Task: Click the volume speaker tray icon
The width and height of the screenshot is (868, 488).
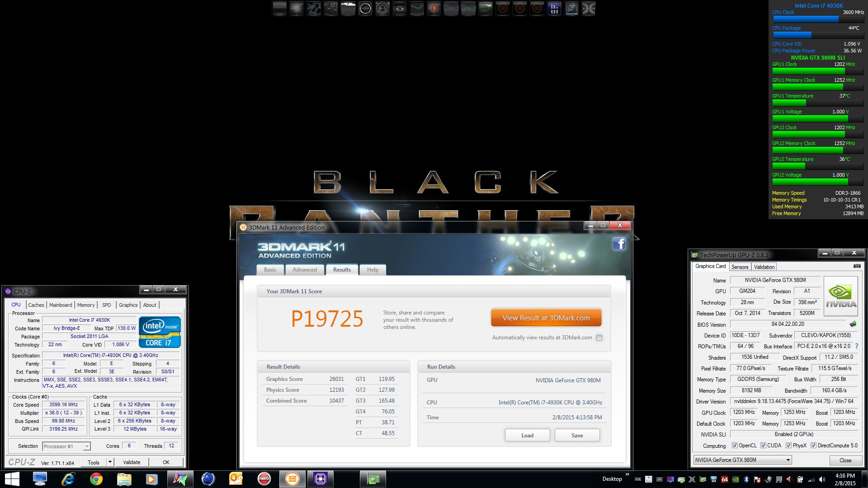Action: (x=822, y=479)
